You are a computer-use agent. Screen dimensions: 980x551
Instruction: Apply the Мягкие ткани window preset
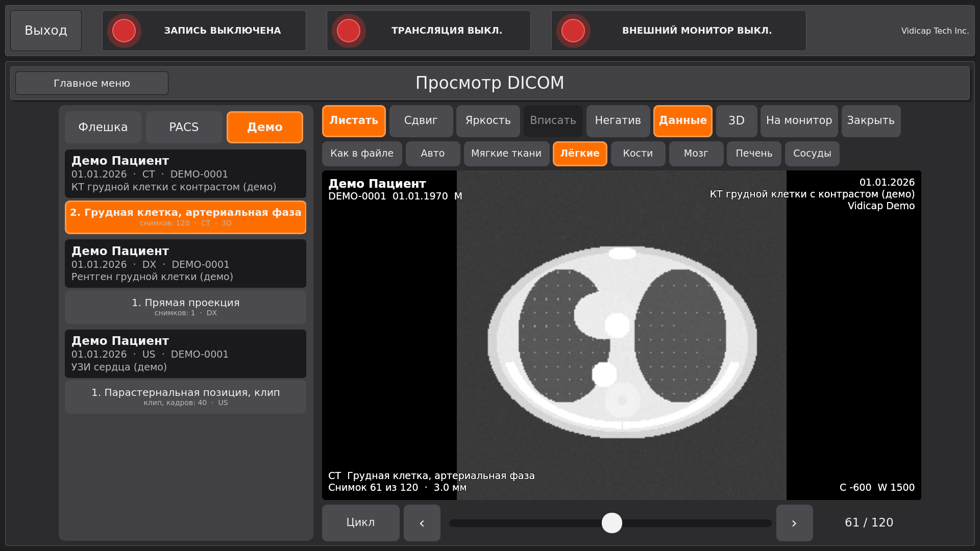[506, 154]
